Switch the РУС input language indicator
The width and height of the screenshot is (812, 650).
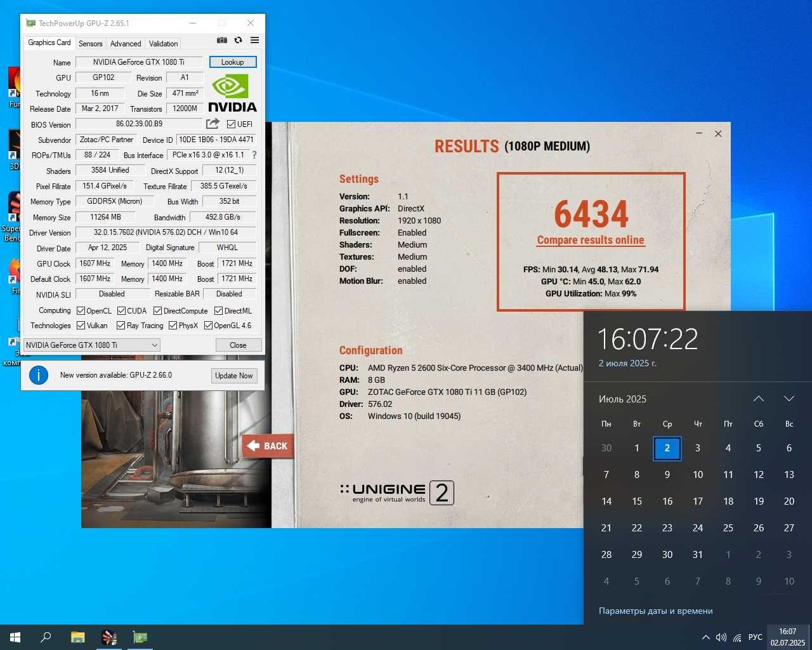click(755, 637)
